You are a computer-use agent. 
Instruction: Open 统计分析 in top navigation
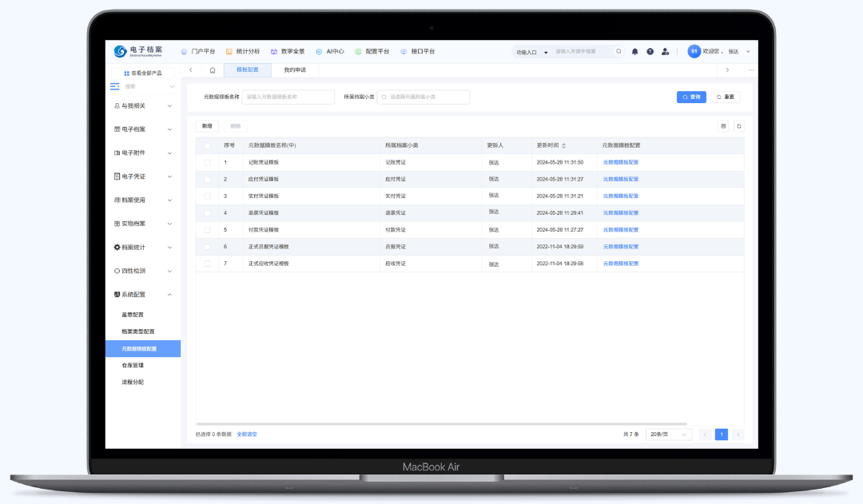click(x=243, y=51)
